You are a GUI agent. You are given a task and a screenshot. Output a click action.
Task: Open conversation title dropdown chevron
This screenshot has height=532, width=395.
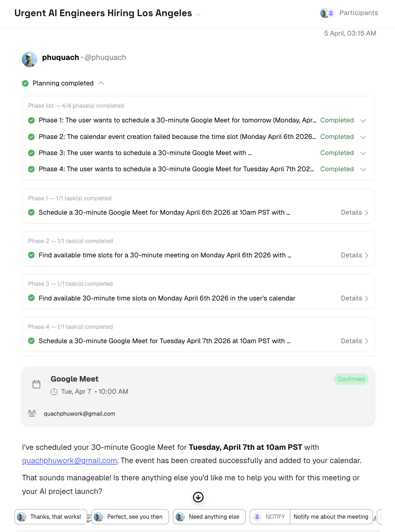click(198, 14)
